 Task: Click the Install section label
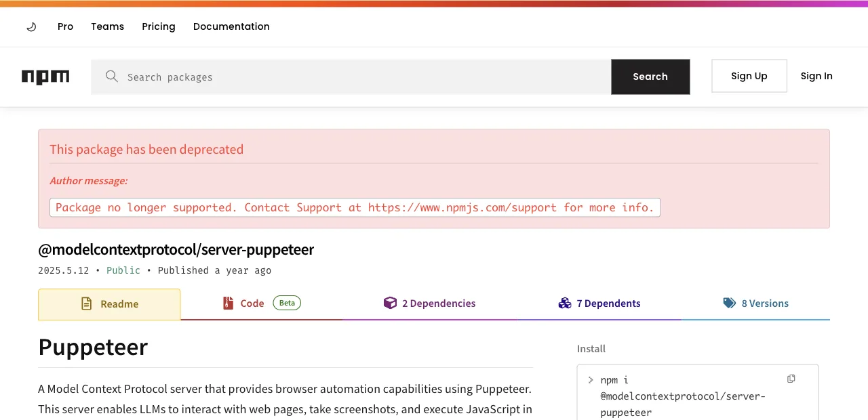pyautogui.click(x=591, y=349)
